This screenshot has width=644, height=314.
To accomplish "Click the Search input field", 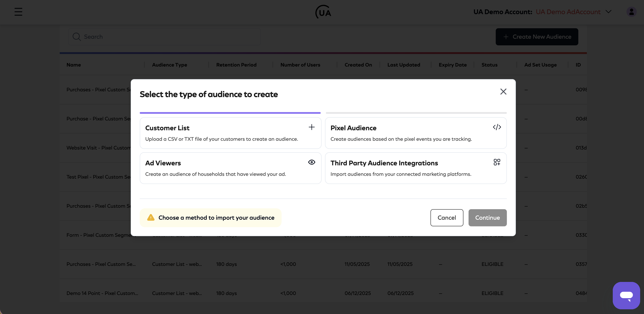I will (165, 37).
